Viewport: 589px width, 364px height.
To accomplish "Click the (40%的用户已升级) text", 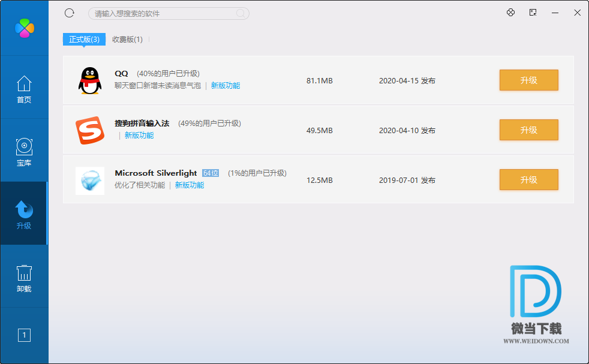I will coord(169,74).
